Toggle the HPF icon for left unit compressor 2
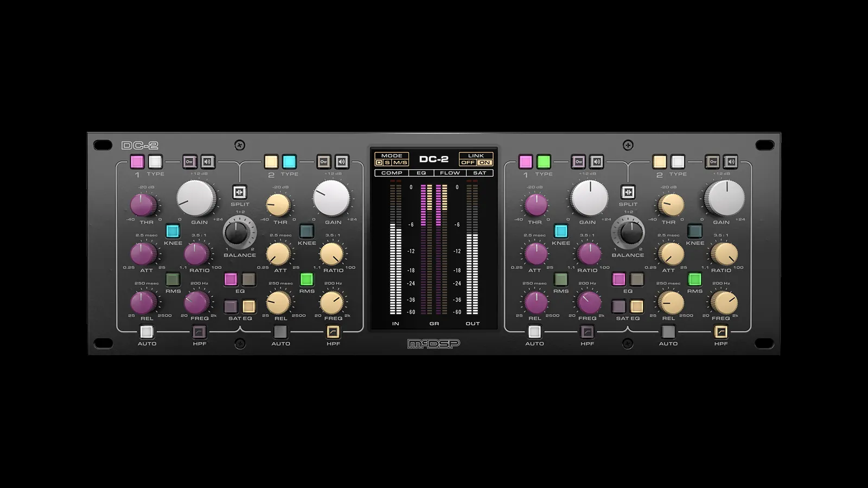The height and width of the screenshot is (488, 868). click(333, 332)
